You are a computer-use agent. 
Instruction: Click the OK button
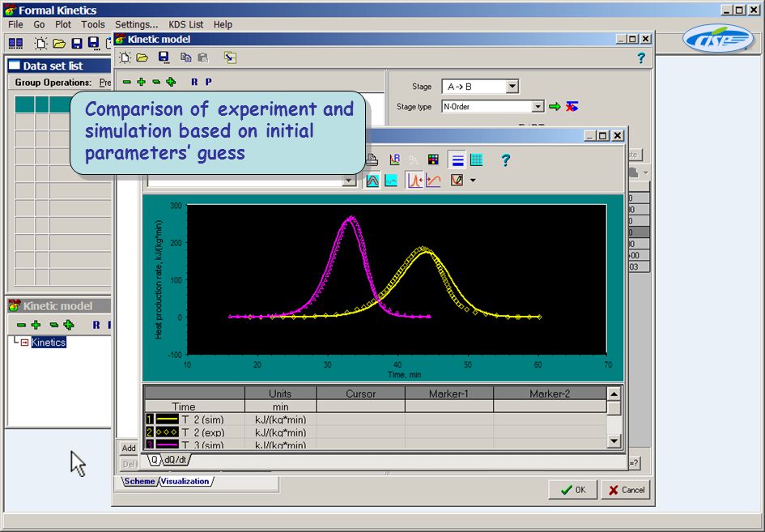(x=573, y=490)
